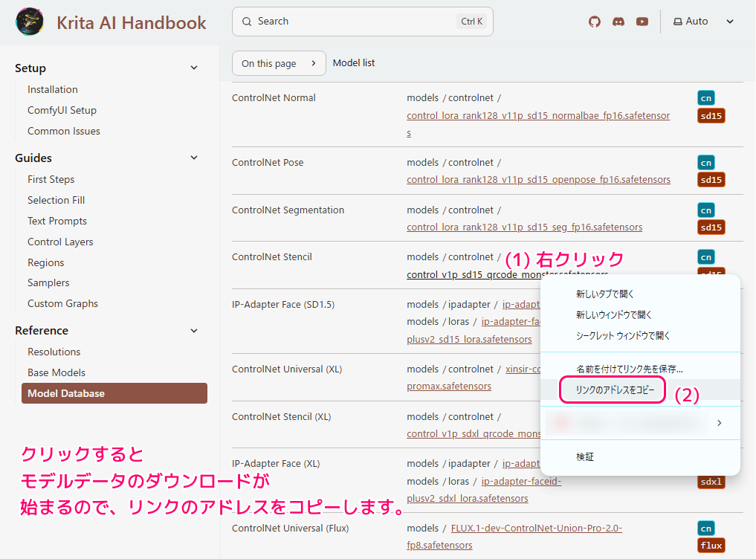Open the Base Models reference page
756x559 pixels.
(56, 372)
